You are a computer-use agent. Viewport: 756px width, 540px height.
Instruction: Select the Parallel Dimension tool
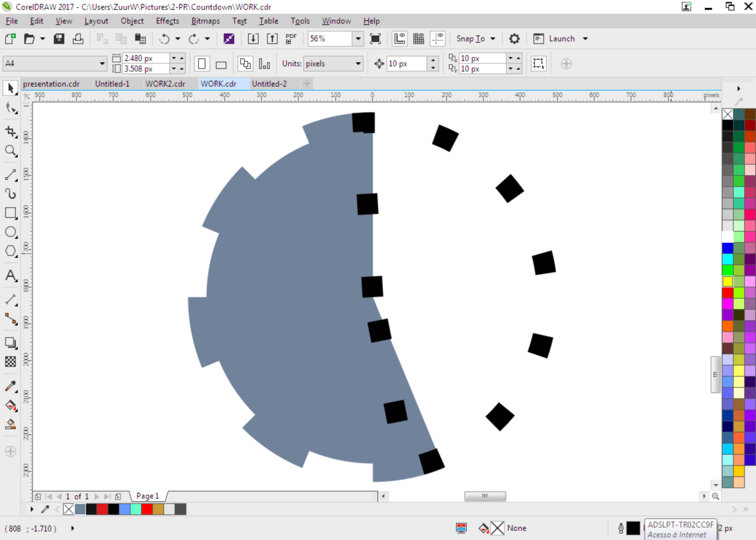point(10,300)
